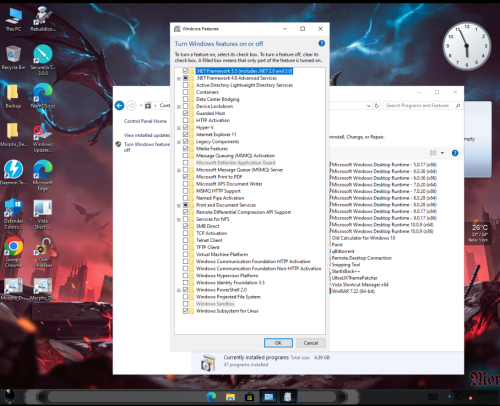Select the Daemon Tools desktop shortcut
This screenshot has width=500, height=406.
[x=13, y=172]
